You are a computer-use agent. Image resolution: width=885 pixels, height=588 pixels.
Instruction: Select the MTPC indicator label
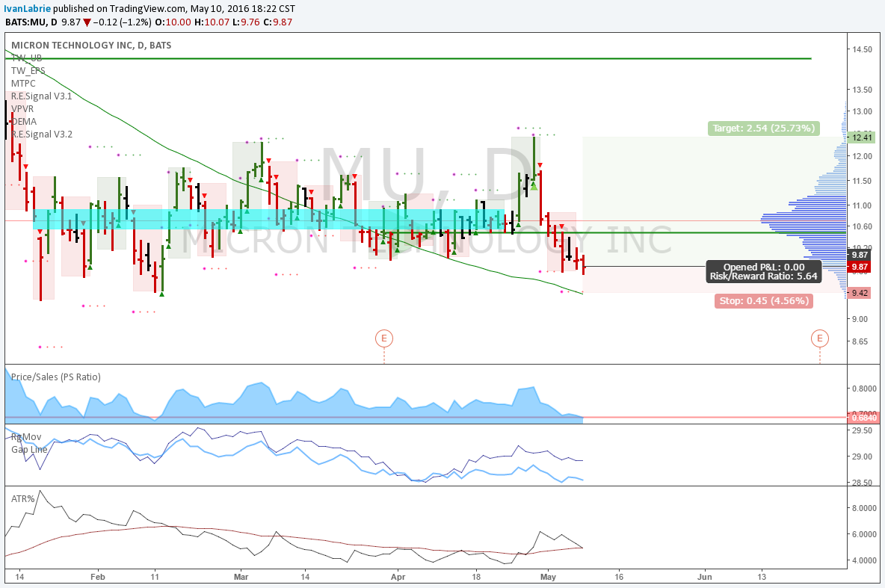pos(23,84)
